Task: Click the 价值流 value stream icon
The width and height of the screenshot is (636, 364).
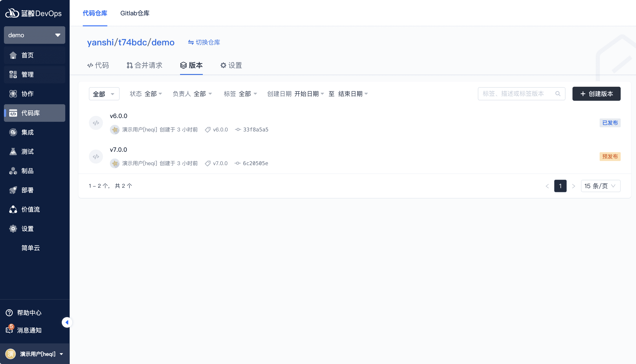Action: coord(13,209)
